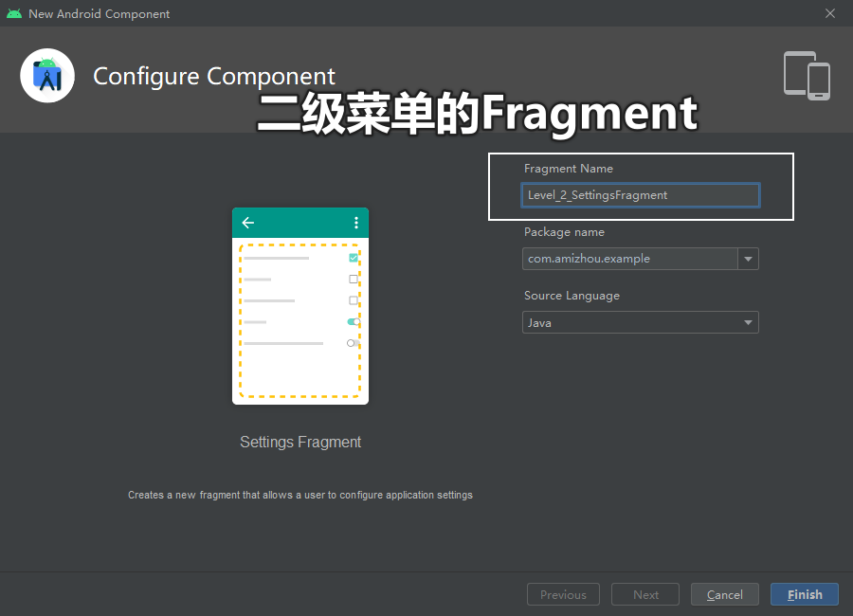Uncheck the checked teal checkbox in the preview
Screen dimensions: 853x616
354,257
